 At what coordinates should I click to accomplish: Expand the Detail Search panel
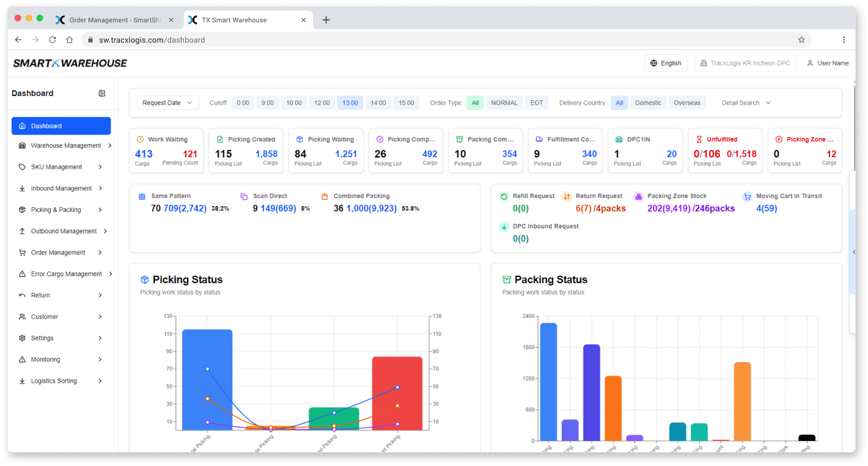745,103
